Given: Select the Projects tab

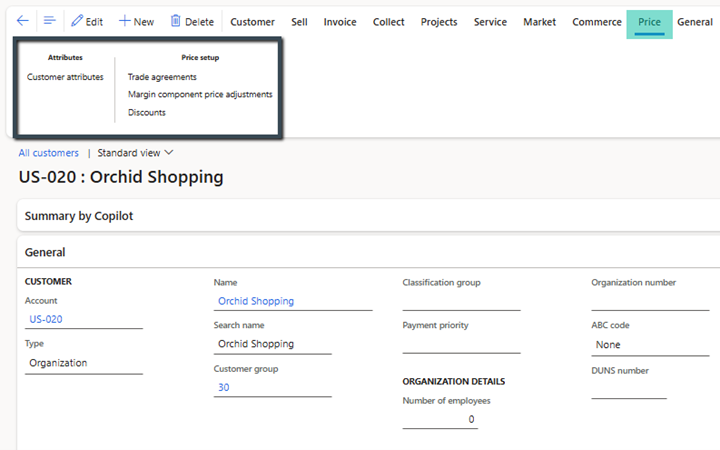Looking at the screenshot, I should tap(439, 22).
